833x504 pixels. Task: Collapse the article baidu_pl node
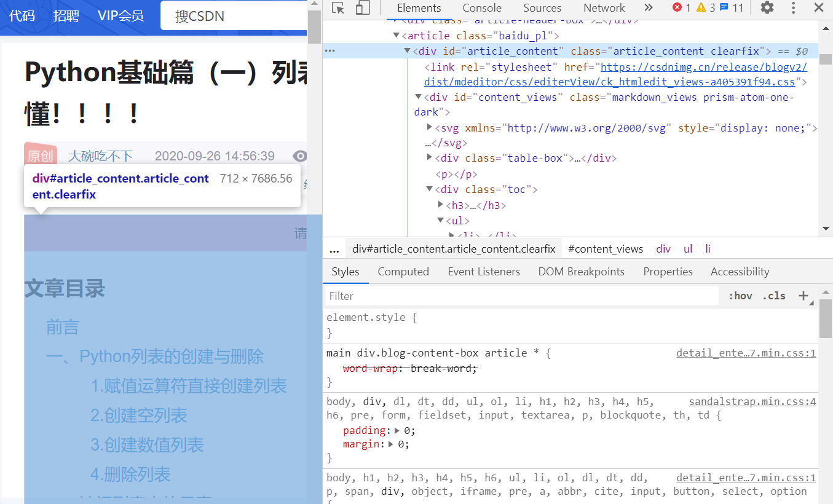397,36
